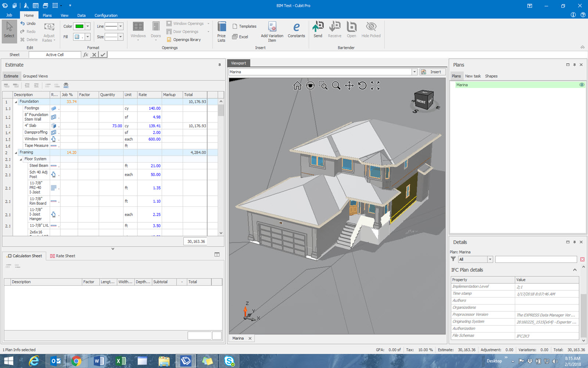Click the Hide Picked icon

tap(371, 29)
